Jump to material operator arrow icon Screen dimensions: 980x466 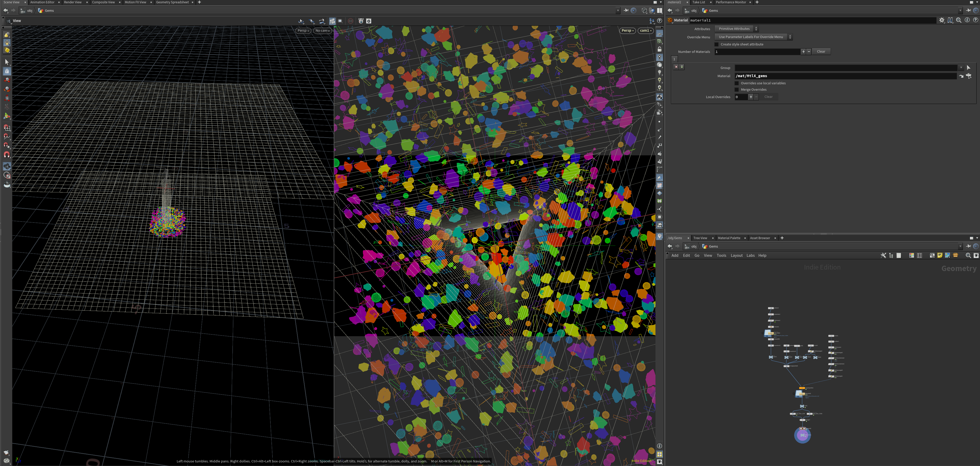coord(961,76)
